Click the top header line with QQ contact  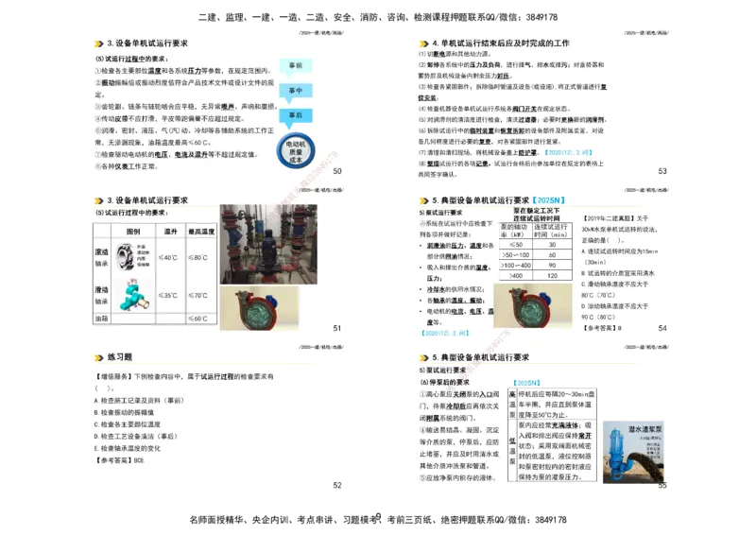(377, 17)
